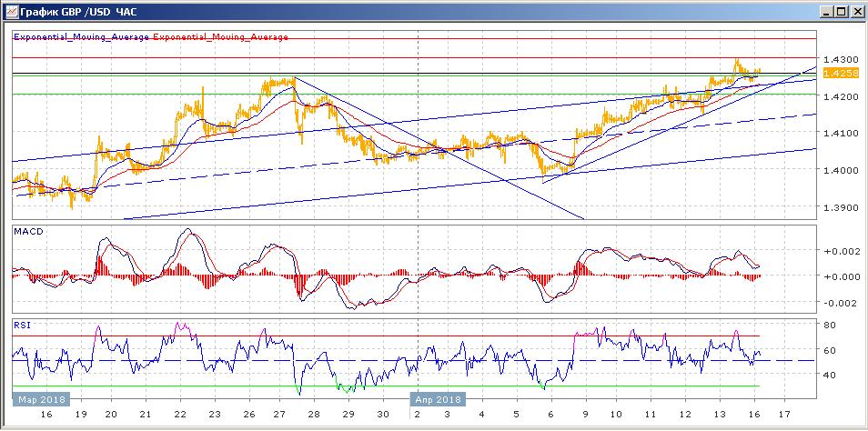Click the red Exponential_Moving_Average legend label

(x=220, y=37)
